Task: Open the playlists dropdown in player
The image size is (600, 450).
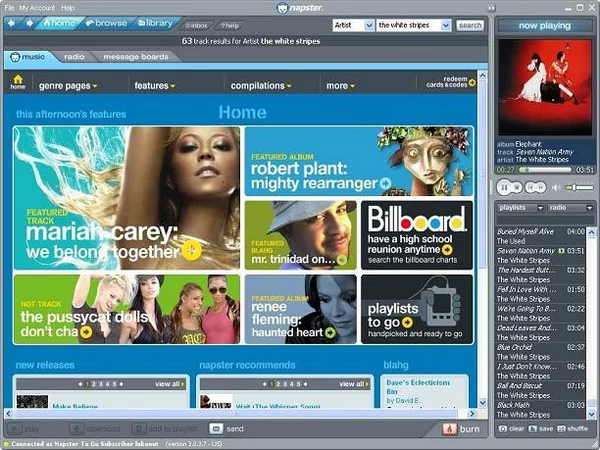Action: [x=520, y=208]
